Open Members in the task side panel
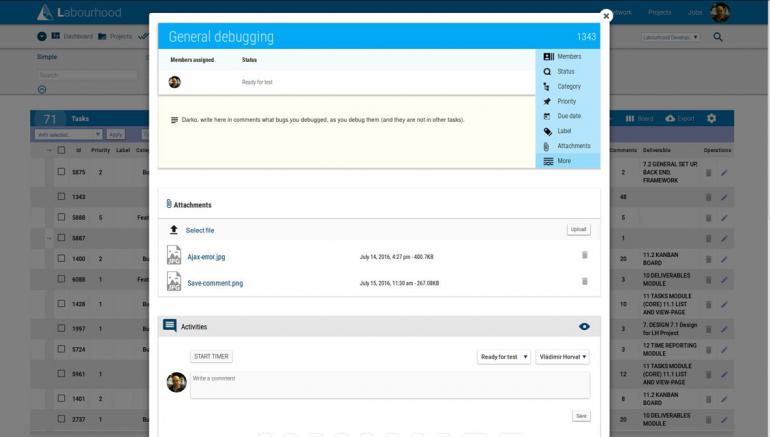The width and height of the screenshot is (770, 437). tap(569, 56)
